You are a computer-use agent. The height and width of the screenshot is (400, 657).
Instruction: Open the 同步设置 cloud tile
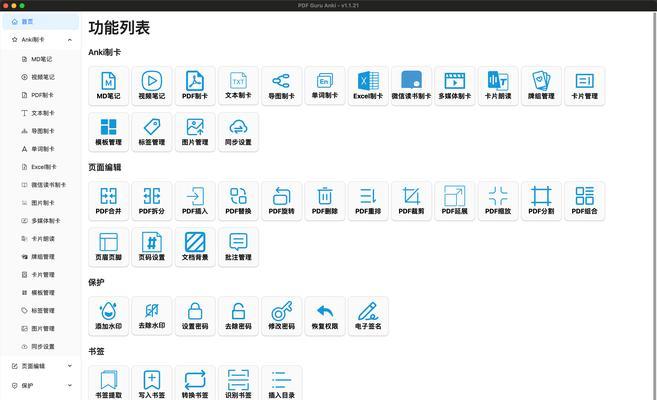point(238,132)
